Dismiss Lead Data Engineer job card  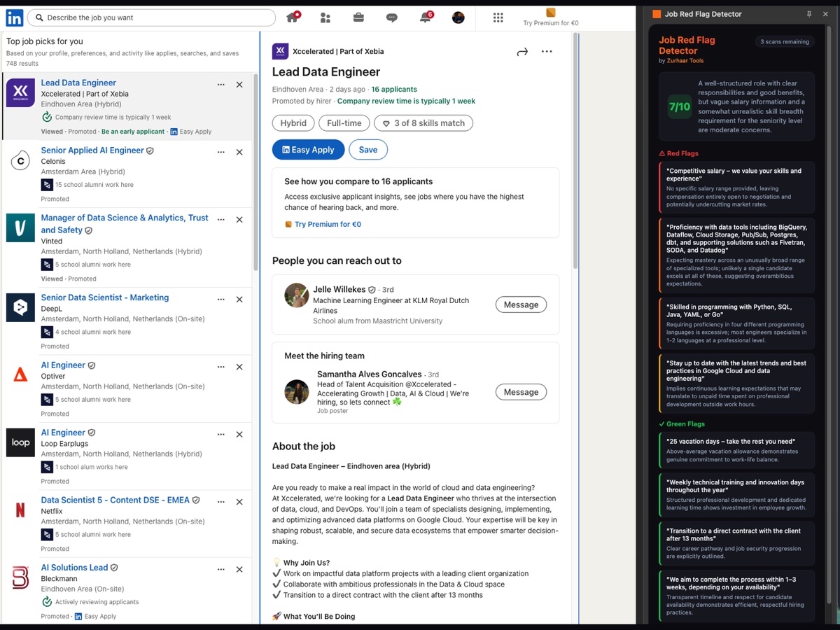pyautogui.click(x=239, y=85)
